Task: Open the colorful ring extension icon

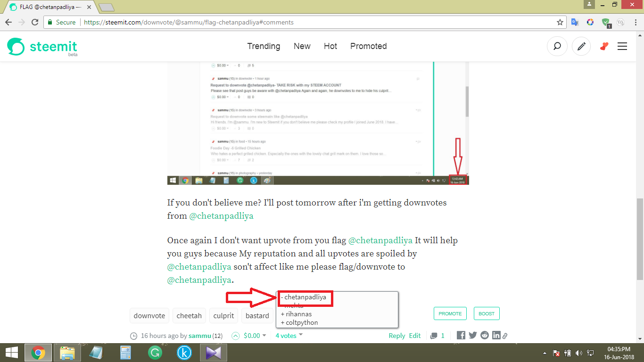Action: [x=590, y=22]
